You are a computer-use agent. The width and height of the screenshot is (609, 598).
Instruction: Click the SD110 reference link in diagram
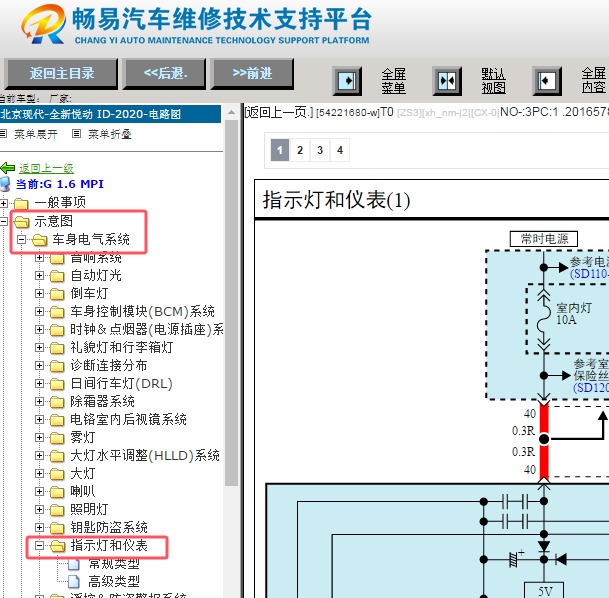pos(589,274)
